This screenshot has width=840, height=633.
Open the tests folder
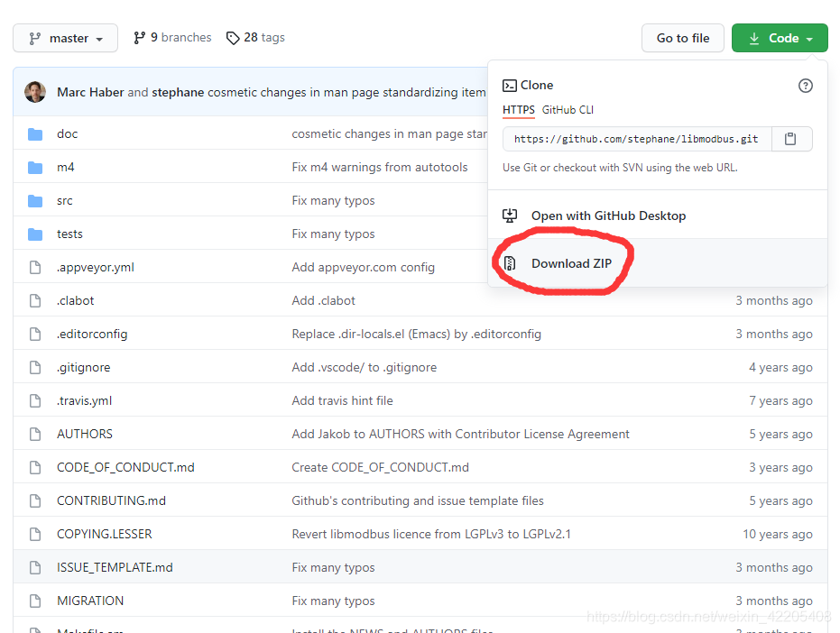[x=69, y=234]
